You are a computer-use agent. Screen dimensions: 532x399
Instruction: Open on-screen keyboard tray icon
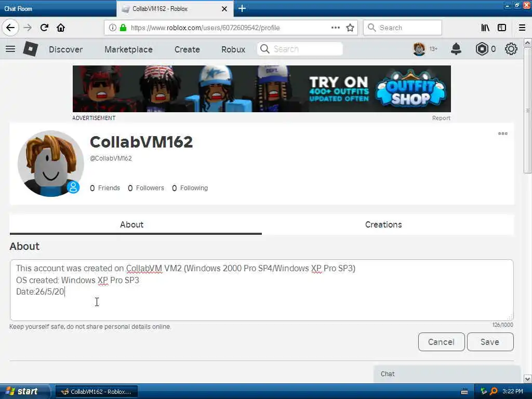[464, 392]
